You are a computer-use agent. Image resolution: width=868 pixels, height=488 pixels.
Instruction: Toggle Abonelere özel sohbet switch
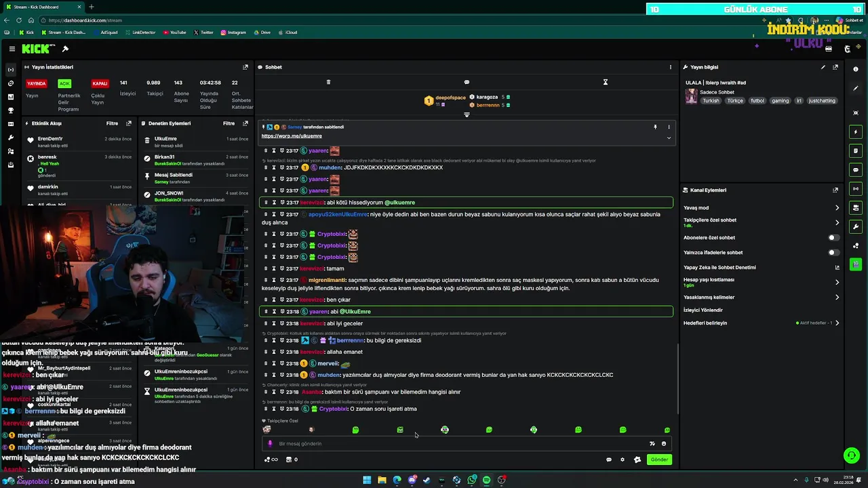pos(833,238)
